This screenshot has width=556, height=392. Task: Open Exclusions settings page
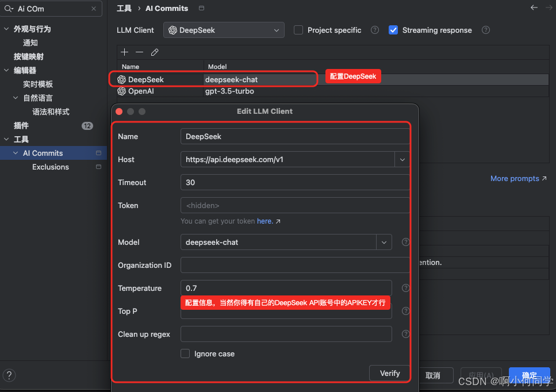(51, 167)
